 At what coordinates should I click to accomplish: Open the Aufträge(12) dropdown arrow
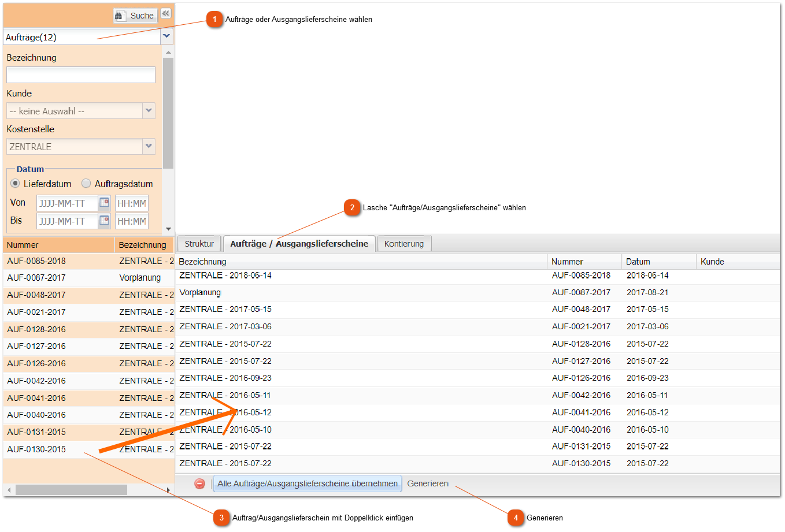[x=166, y=36]
